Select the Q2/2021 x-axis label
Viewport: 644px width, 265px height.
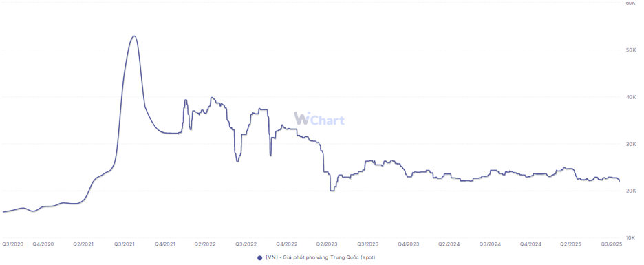click(83, 244)
